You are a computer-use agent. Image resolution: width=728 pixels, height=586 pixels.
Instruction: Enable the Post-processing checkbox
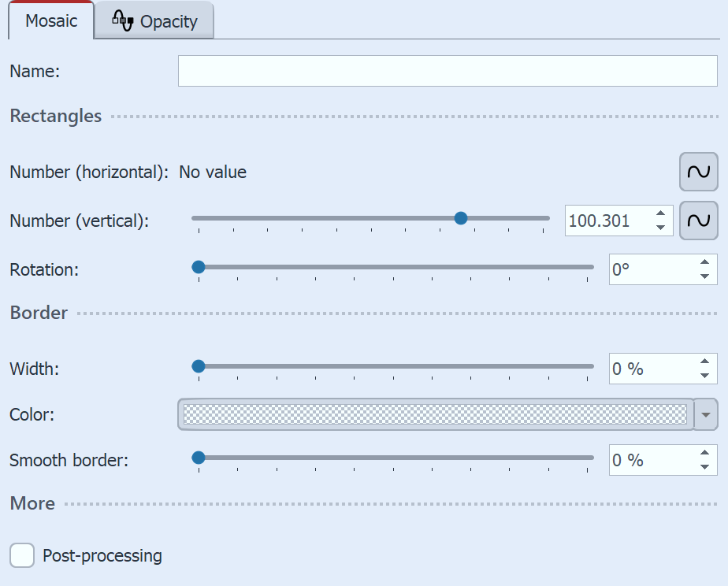click(x=21, y=555)
